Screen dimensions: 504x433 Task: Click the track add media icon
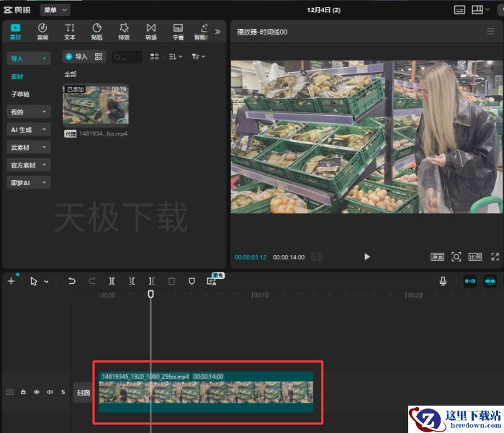[10, 392]
